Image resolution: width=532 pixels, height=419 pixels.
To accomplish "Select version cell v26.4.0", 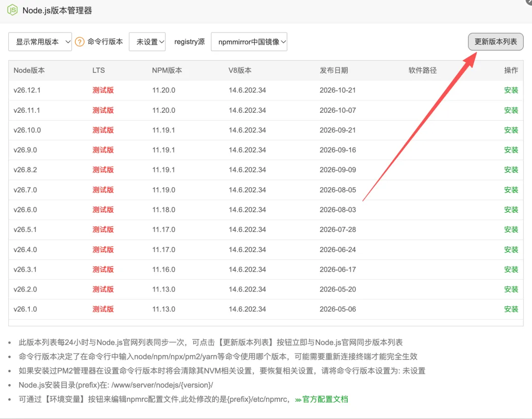I will click(x=25, y=250).
